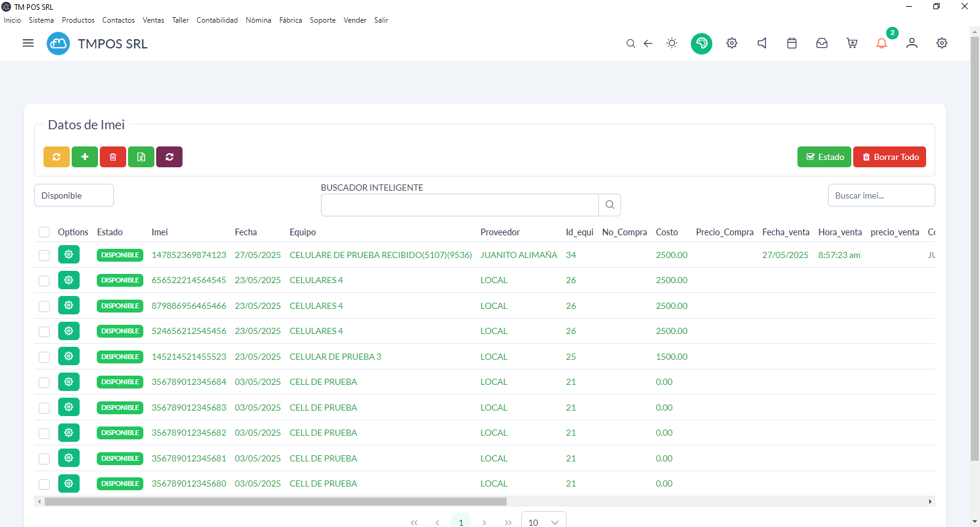Image resolution: width=980 pixels, height=527 pixels.
Task: Open the green theme palette icon
Action: click(x=702, y=44)
